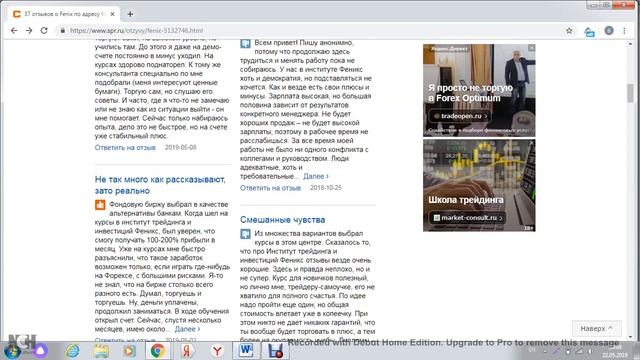The height and width of the screenshot is (360, 640).
Task: Open a new tab with the plus button
Action: point(130,14)
